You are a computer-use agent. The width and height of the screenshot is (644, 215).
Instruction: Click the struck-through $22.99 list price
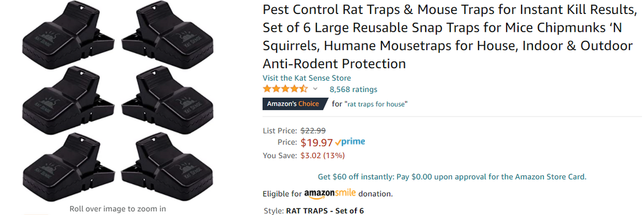click(313, 130)
